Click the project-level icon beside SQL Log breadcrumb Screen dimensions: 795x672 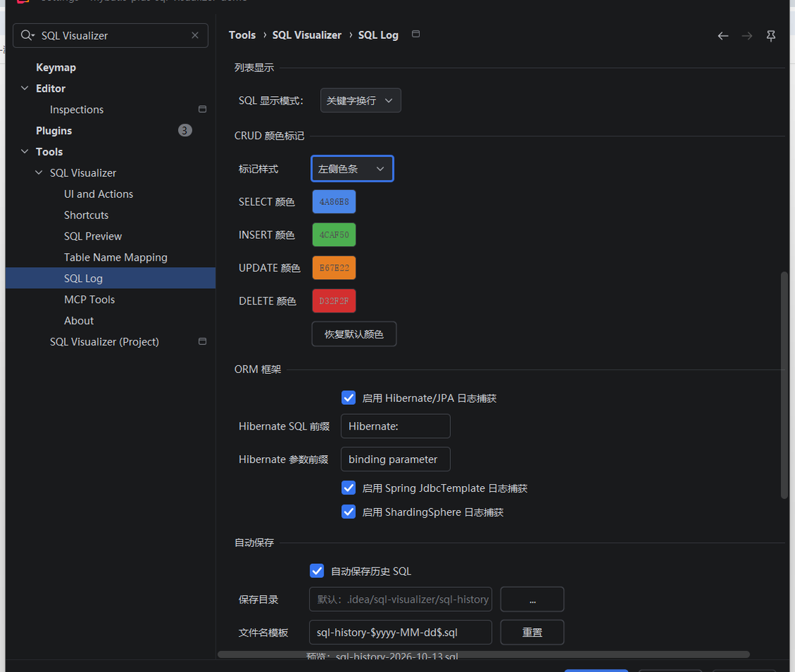[x=416, y=34]
